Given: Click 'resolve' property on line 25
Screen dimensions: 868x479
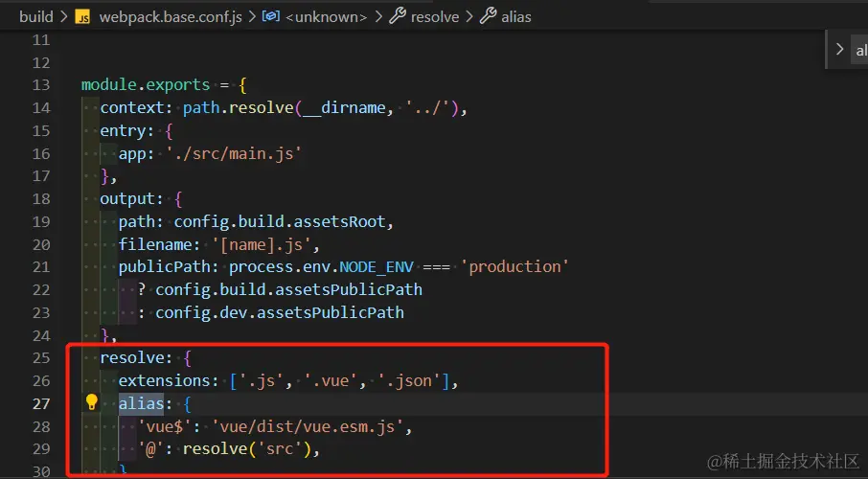Looking at the screenshot, I should [x=132, y=357].
